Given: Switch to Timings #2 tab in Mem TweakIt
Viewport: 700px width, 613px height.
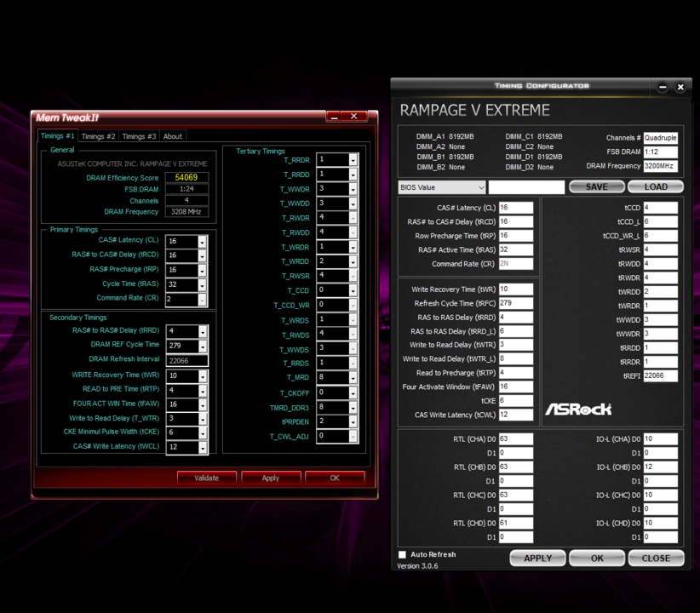Looking at the screenshot, I should point(98,136).
